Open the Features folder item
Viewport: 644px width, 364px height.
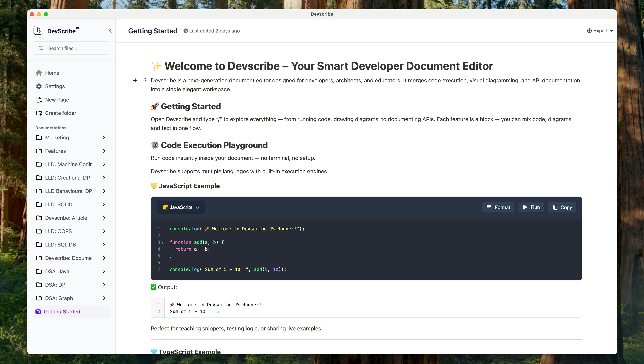tap(55, 151)
